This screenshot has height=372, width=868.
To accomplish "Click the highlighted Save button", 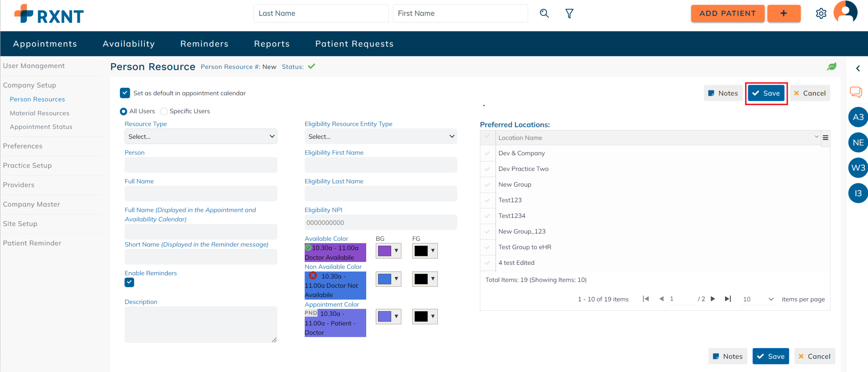I will [x=766, y=93].
